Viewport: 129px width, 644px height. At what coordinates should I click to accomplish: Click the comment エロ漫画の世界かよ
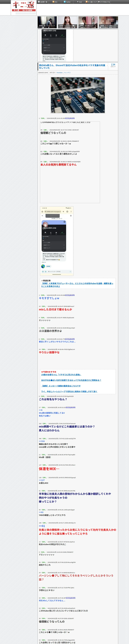[50, 331]
